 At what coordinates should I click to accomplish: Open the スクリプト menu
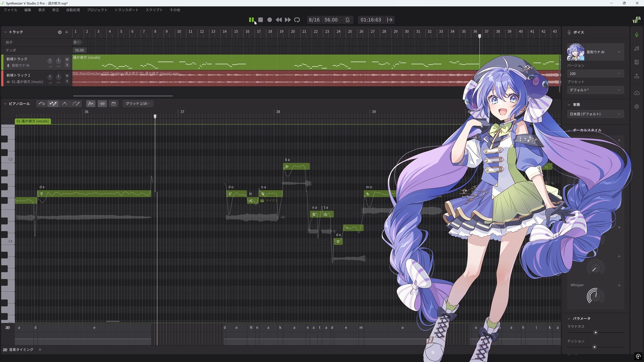[154, 10]
